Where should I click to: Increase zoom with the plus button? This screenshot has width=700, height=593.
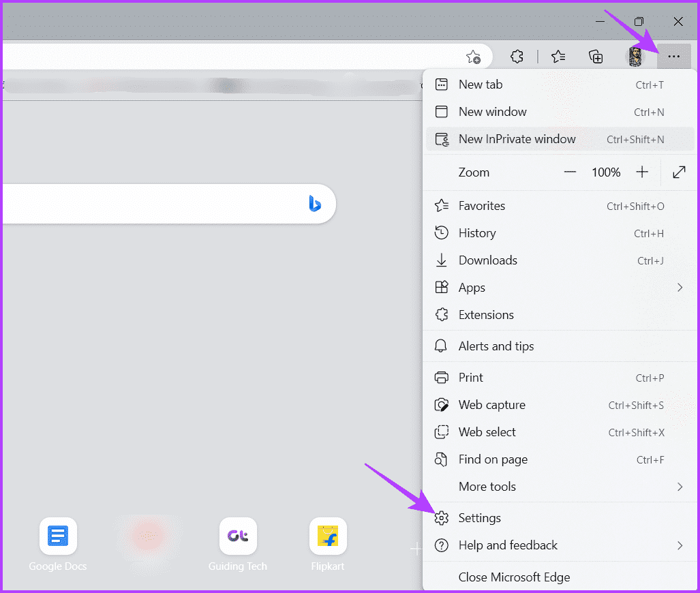641,172
